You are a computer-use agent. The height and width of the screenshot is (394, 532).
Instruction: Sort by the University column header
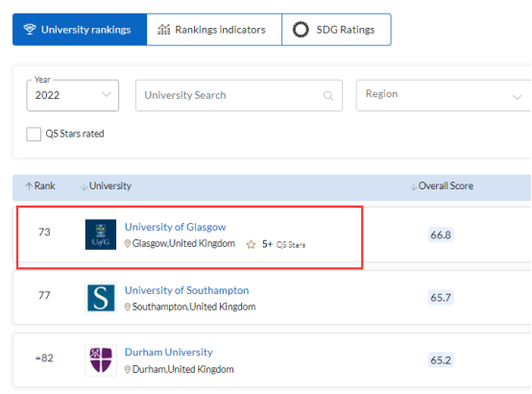tap(106, 186)
